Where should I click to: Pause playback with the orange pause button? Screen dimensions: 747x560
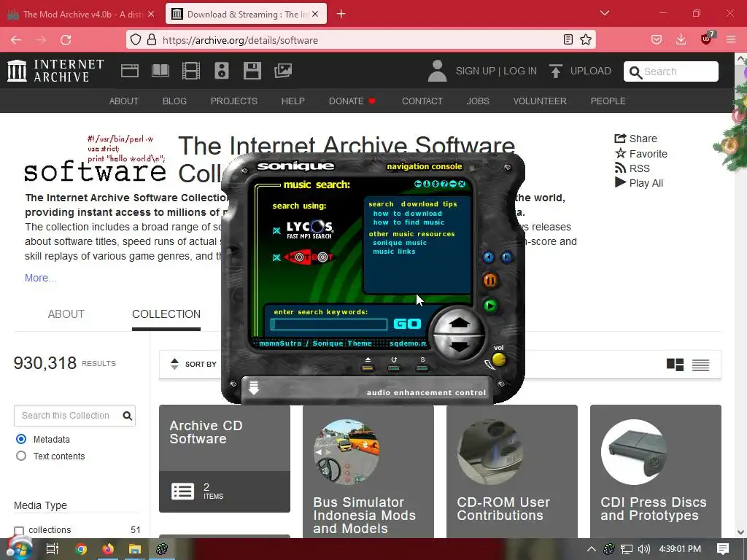490,280
